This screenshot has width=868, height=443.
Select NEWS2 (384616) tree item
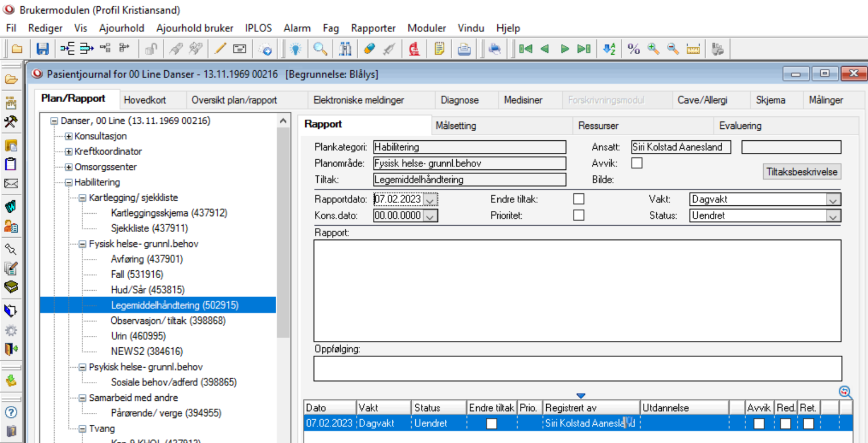pos(147,351)
